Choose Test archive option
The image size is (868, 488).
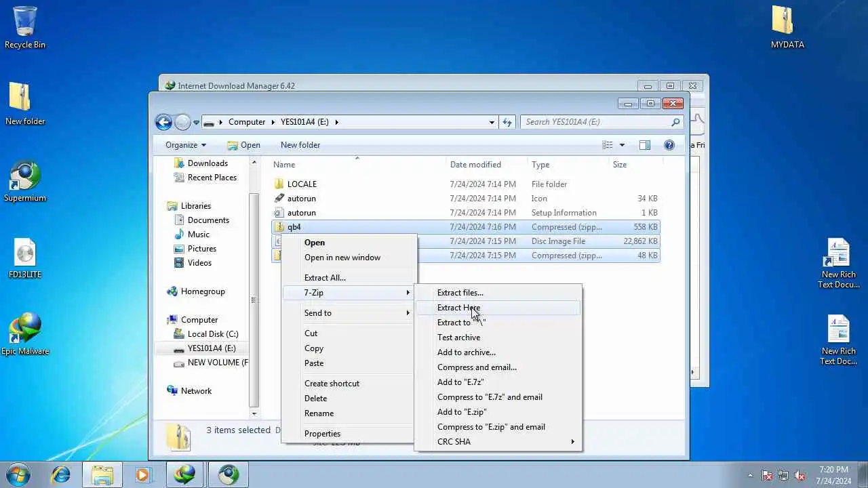(x=498, y=338)
